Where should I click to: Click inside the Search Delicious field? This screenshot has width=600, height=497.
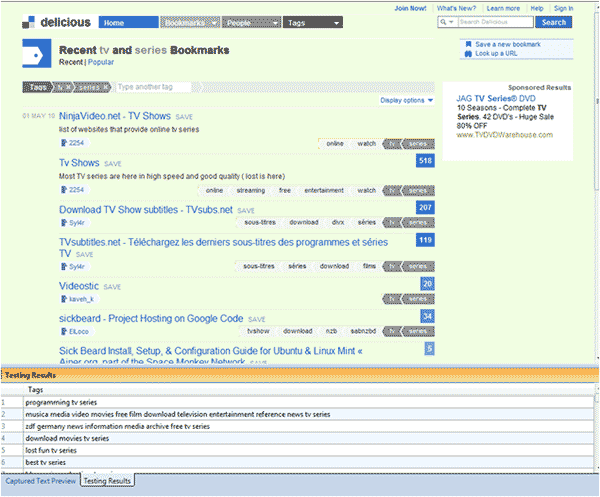[495, 22]
